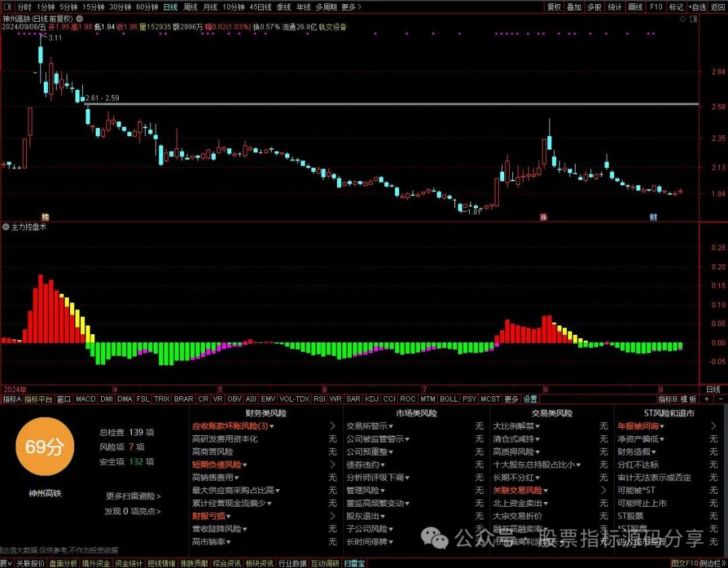728x568 pixels.
Task: Open 发现 0 项亮点 link
Action: (133, 511)
